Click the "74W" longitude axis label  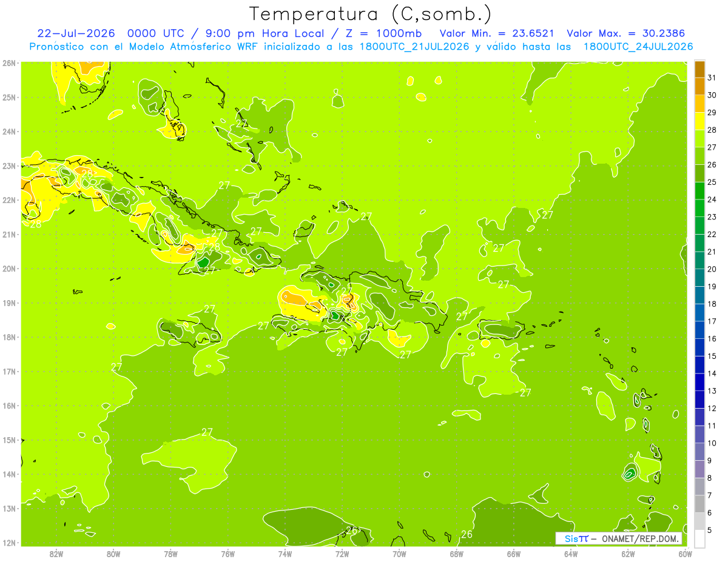[285, 554]
